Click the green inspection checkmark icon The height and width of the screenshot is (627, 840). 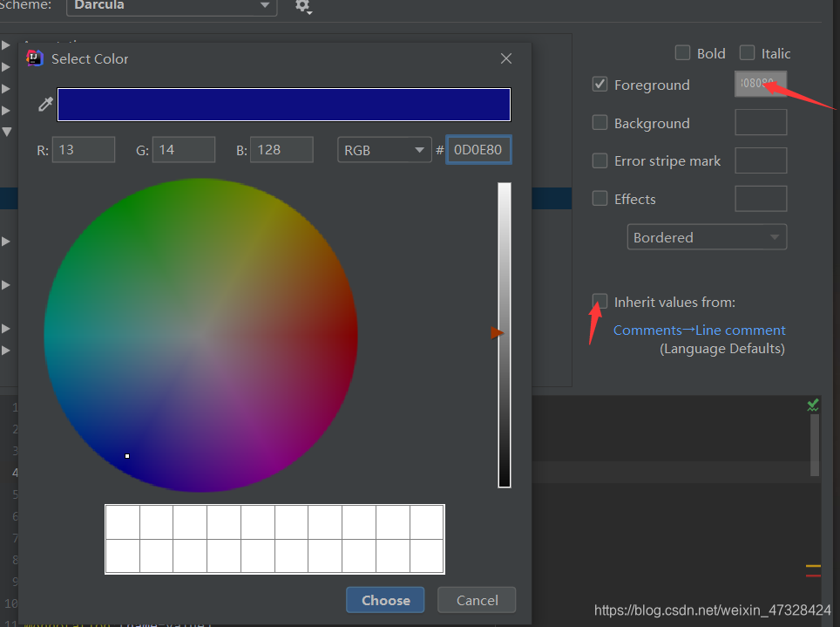(813, 405)
